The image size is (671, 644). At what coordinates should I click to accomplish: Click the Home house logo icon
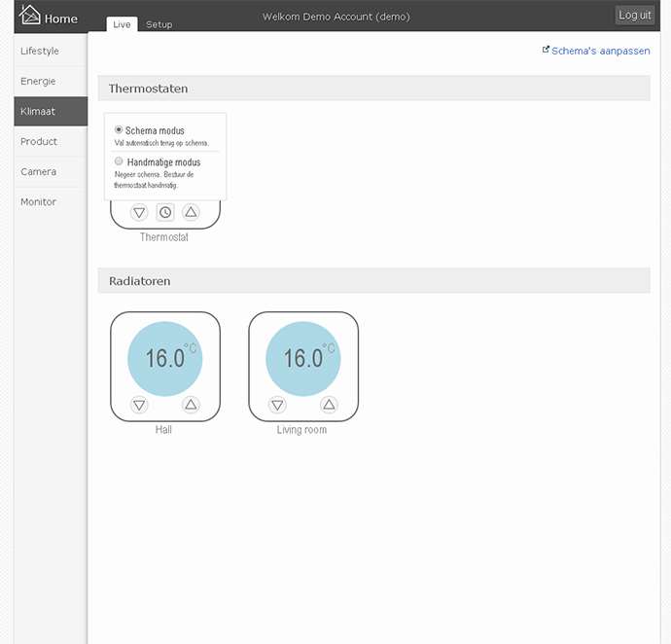pyautogui.click(x=30, y=16)
